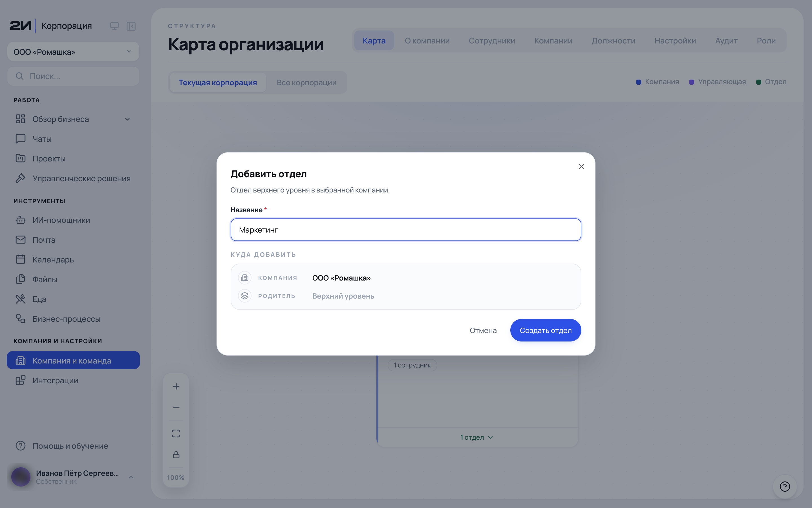Zoom in on the organization map
This screenshot has height=508, width=812.
[176, 386]
